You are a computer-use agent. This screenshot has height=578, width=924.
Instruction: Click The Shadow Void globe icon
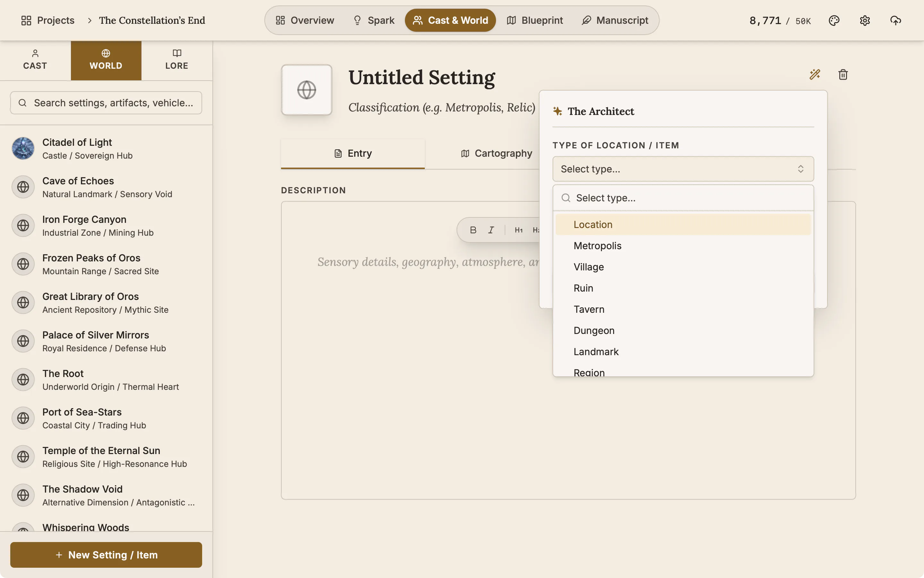(23, 495)
